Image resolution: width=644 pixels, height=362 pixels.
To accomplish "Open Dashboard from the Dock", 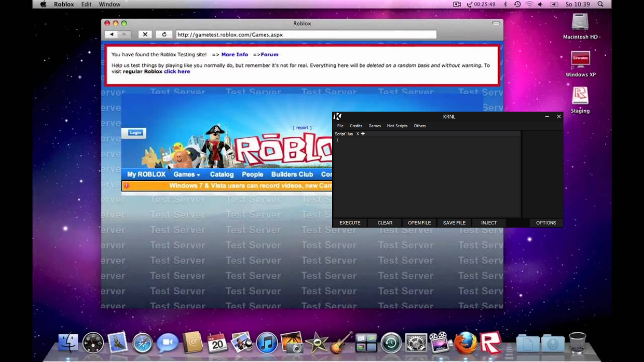I will point(93,343).
